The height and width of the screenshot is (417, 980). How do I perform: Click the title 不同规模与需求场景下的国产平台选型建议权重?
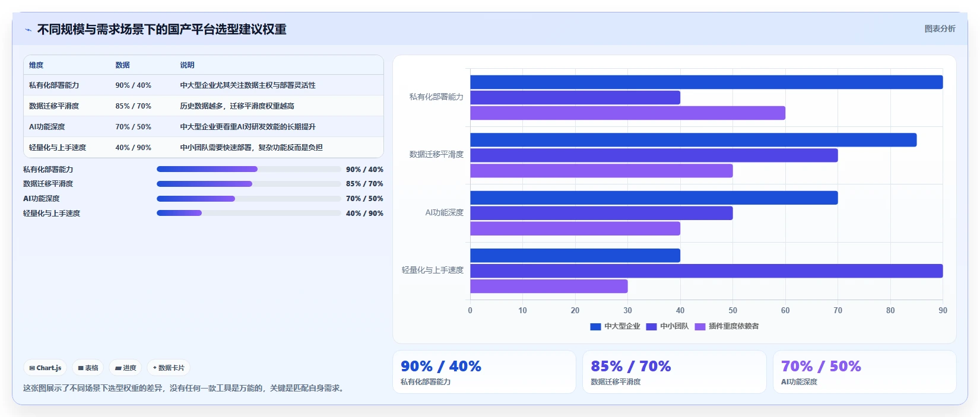tap(162, 30)
